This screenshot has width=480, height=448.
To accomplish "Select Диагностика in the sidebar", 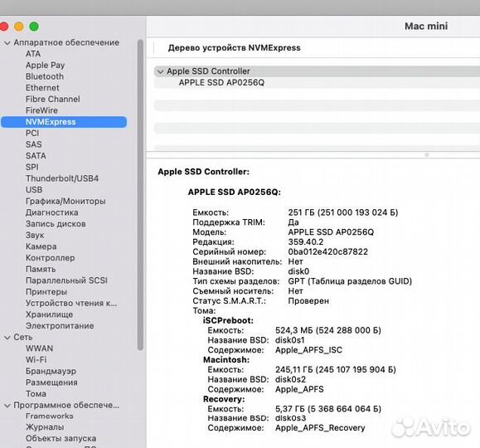I will (x=52, y=212).
